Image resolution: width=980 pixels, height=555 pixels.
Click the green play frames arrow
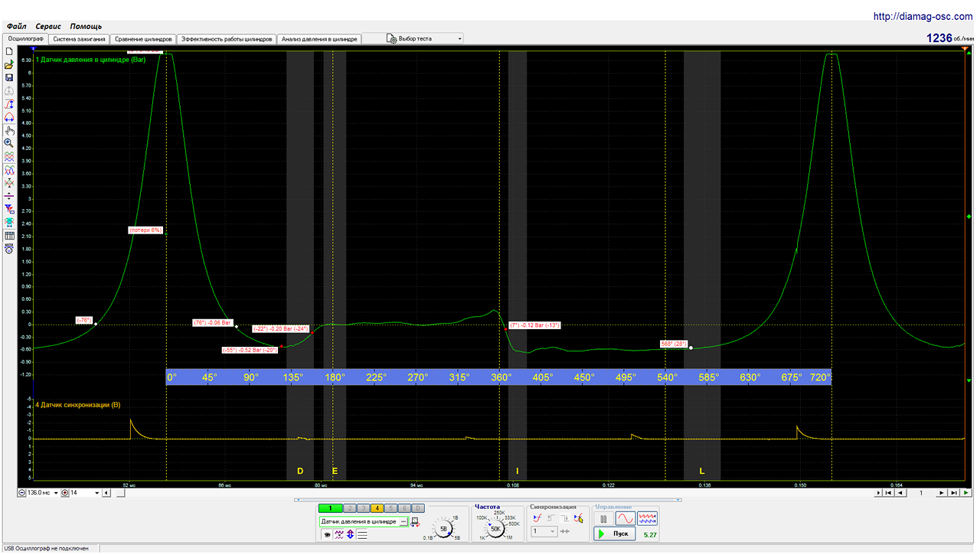[x=966, y=493]
